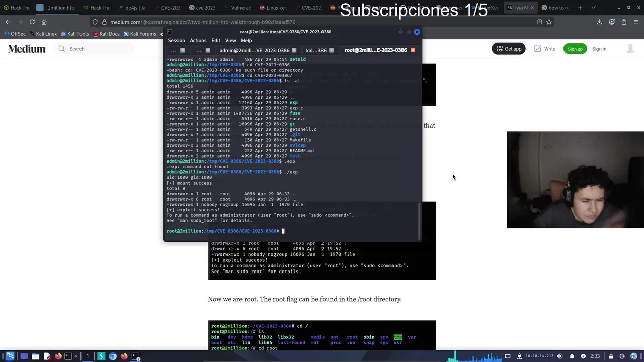Viewport: 644px width, 362px height.
Task: Toggle reader view in Firefox URL bar
Action: (x=539, y=22)
